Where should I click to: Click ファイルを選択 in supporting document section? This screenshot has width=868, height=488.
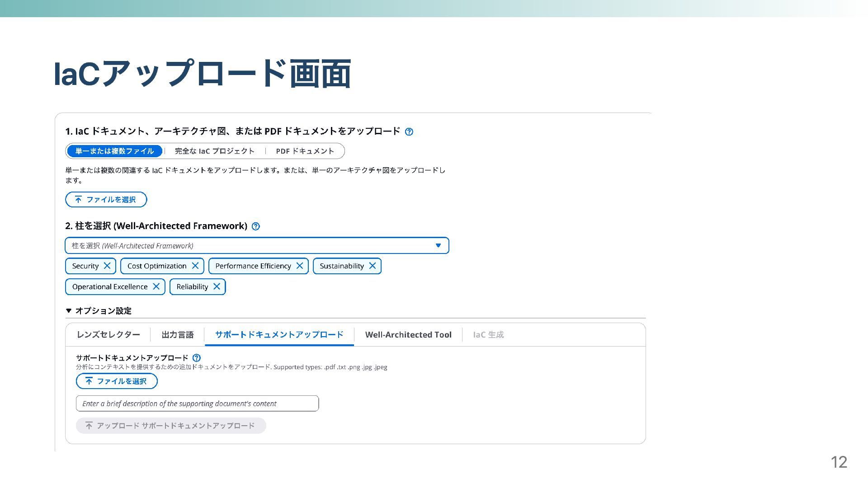tap(117, 381)
